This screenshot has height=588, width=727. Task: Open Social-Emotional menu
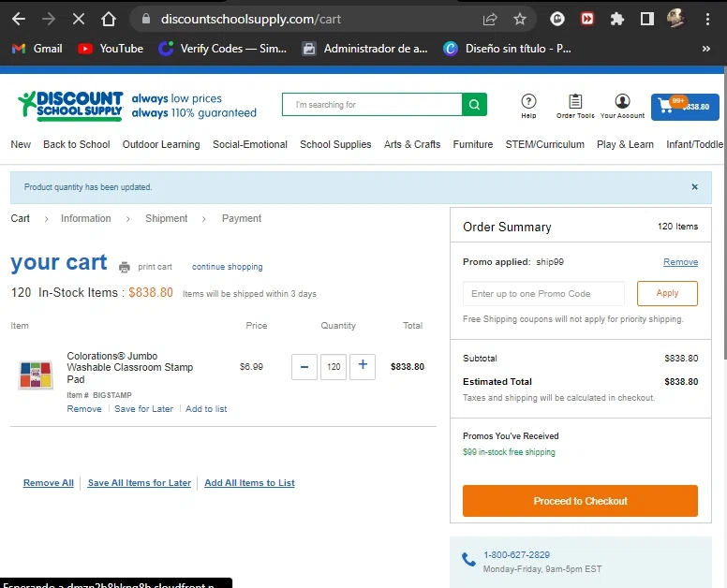coord(250,144)
